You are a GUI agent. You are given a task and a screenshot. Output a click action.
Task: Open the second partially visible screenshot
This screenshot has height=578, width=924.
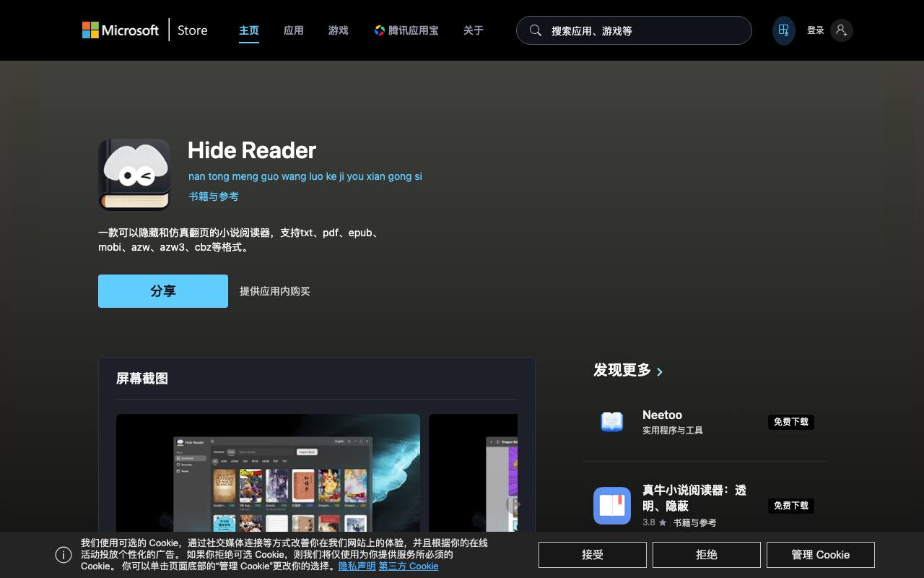coord(473,473)
